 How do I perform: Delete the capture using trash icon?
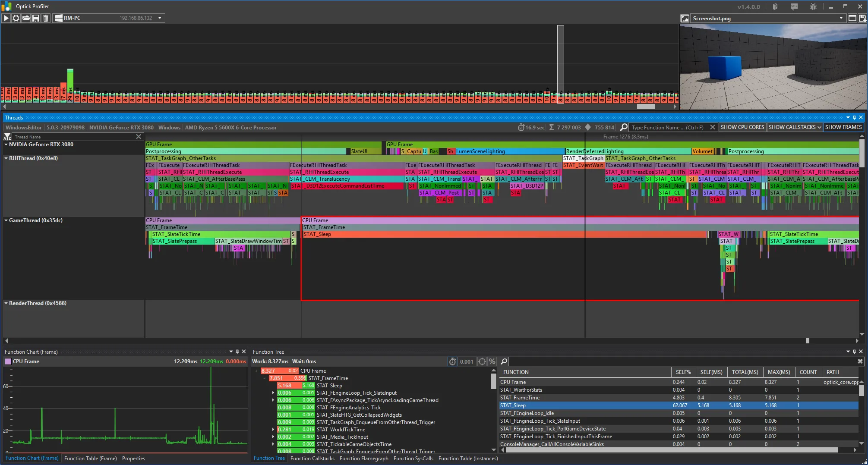click(x=45, y=18)
